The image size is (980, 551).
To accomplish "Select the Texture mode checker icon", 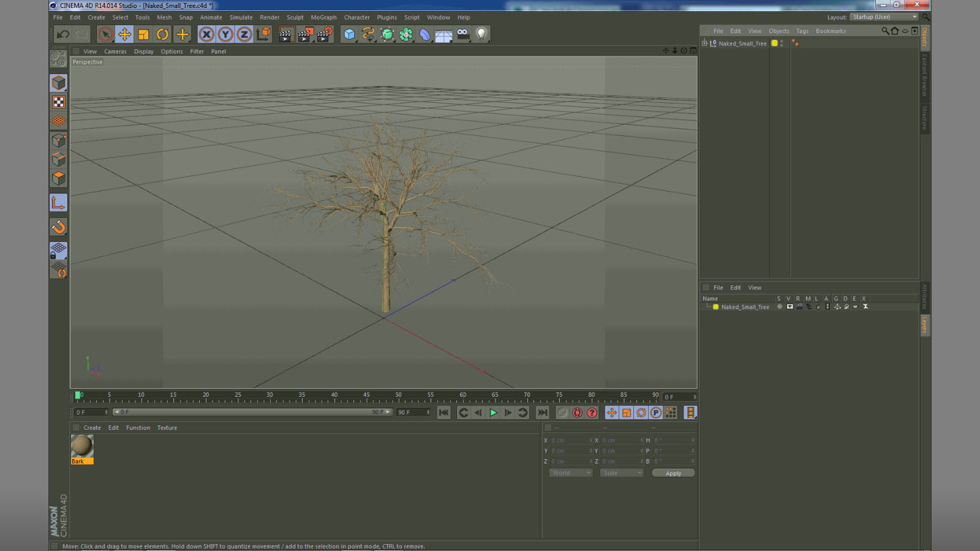I will (x=59, y=102).
